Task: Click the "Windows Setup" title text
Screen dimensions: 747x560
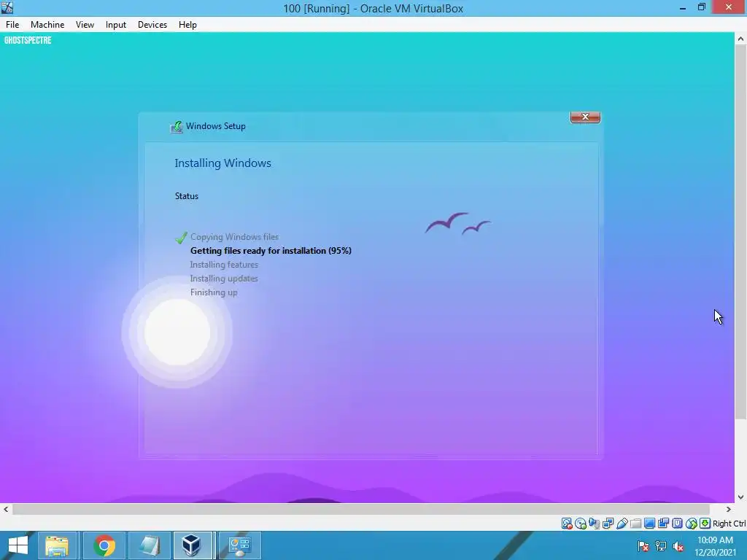Action: tap(216, 126)
